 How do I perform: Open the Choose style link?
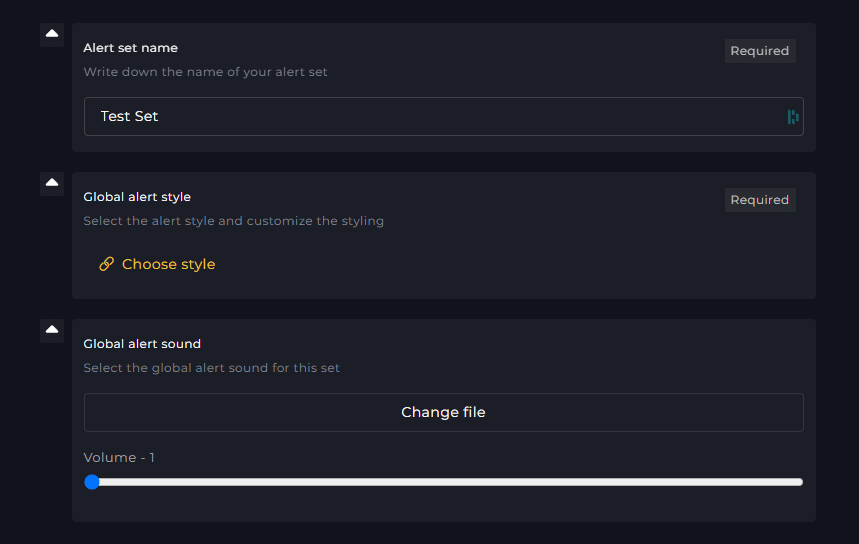point(168,264)
